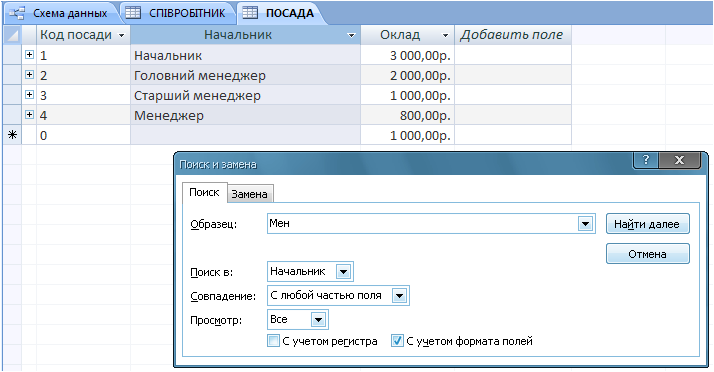Open the Совпадение dropdown arrow
Screen dimensions: 714x372
click(399, 296)
